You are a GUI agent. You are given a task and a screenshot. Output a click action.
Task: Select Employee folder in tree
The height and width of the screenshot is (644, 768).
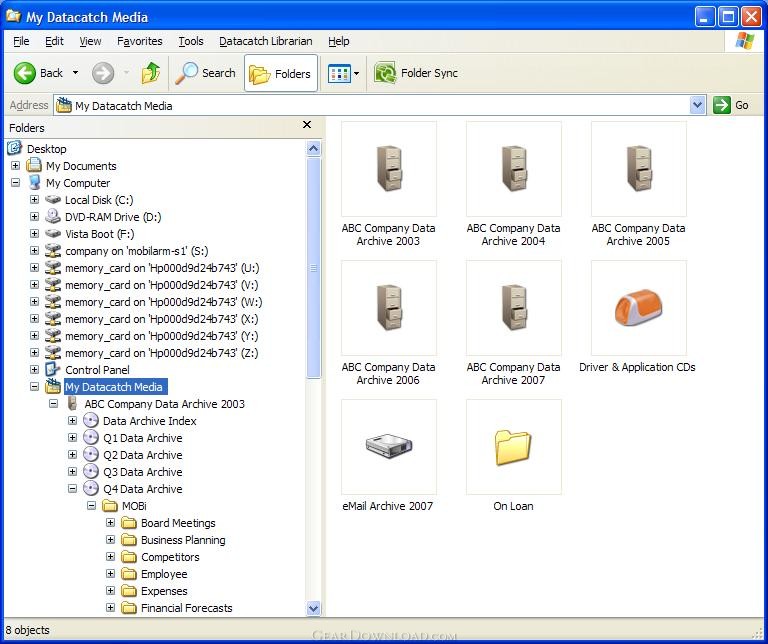[164, 574]
